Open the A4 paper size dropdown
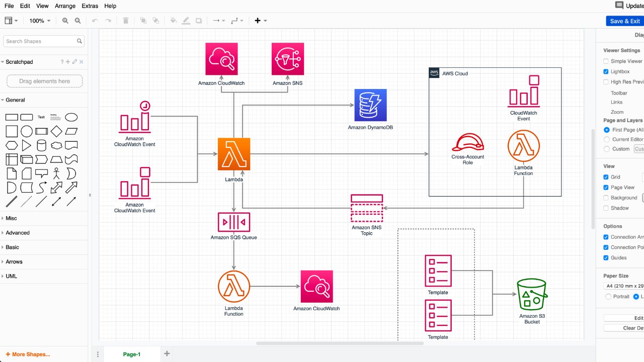The image size is (644, 362). tap(624, 286)
